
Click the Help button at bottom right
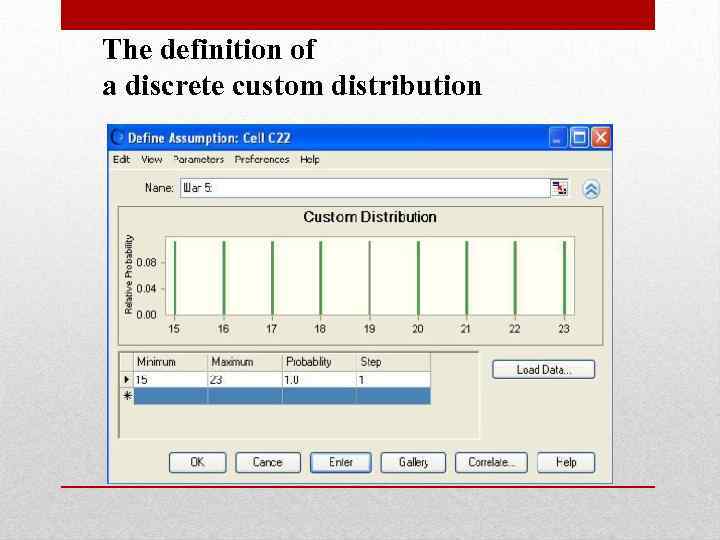(566, 462)
